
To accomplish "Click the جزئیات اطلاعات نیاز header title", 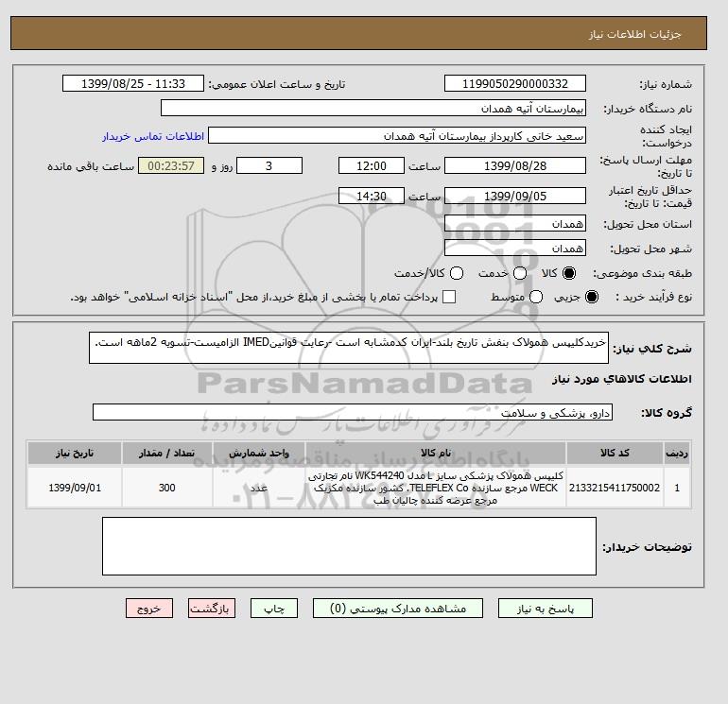I will pos(634,34).
